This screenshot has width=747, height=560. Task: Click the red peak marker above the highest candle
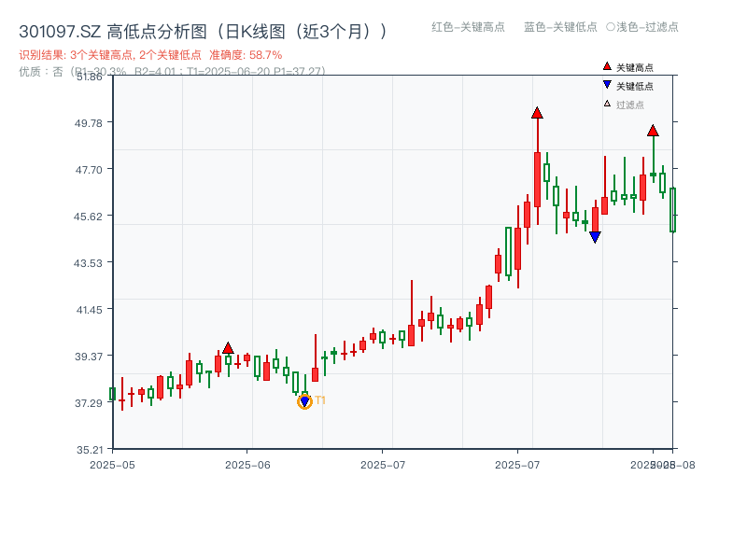click(538, 112)
